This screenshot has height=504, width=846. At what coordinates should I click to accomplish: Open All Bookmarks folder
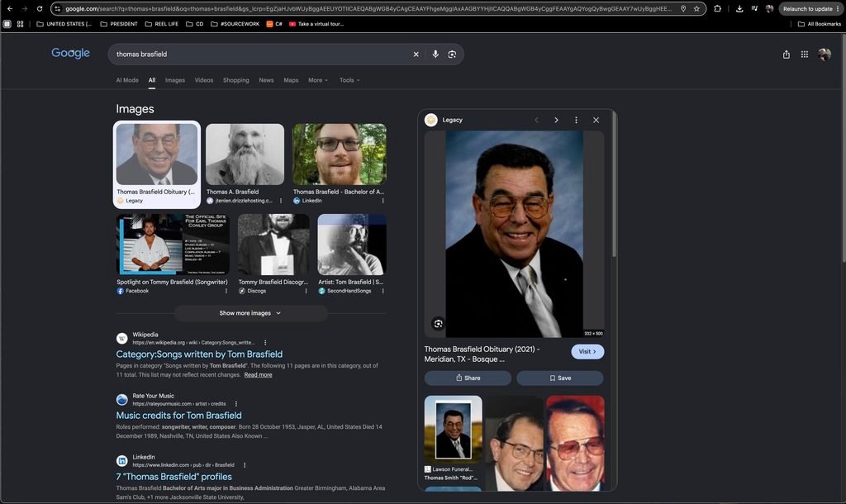tap(819, 24)
